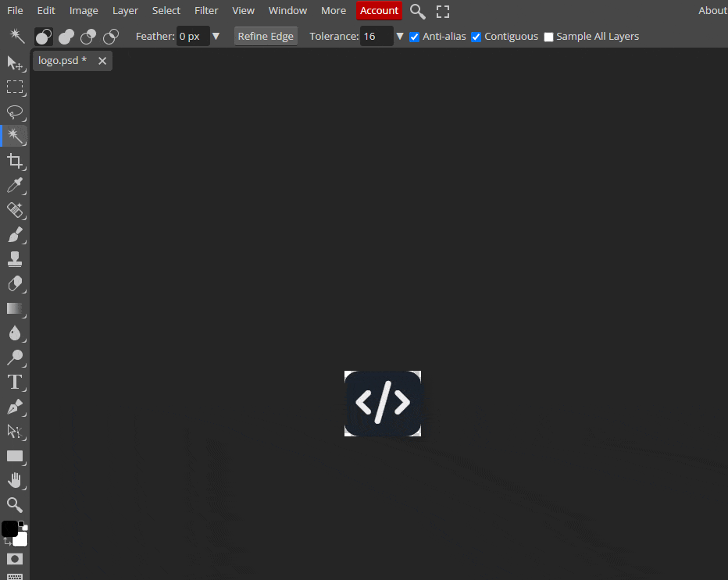Pick the Eyedropper tool

click(x=15, y=186)
